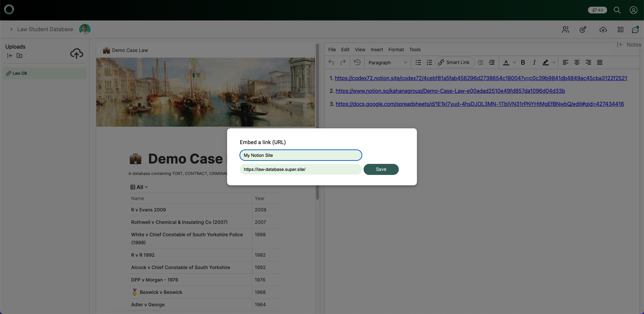Screen dimensions: 644x314
Task: Open the layout panels icon
Action: (x=621, y=29)
